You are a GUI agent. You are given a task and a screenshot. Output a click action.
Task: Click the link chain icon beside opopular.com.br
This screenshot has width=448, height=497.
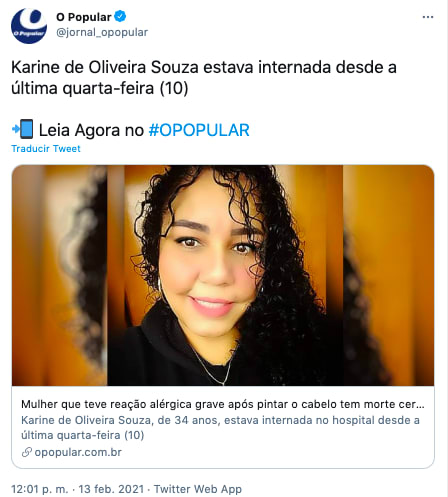click(27, 452)
